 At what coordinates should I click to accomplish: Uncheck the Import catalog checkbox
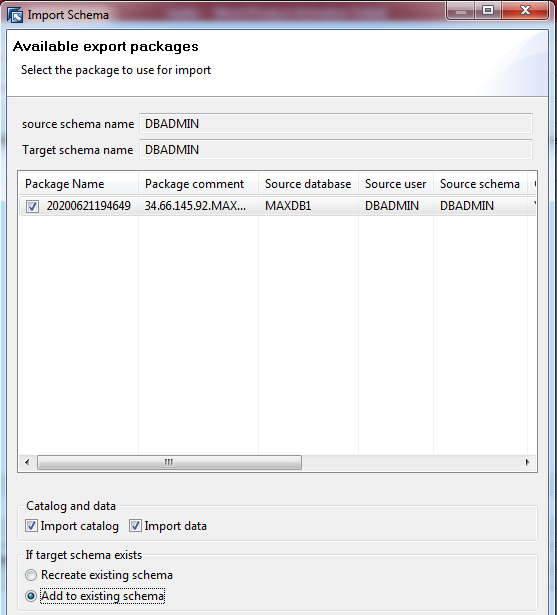[x=31, y=526]
